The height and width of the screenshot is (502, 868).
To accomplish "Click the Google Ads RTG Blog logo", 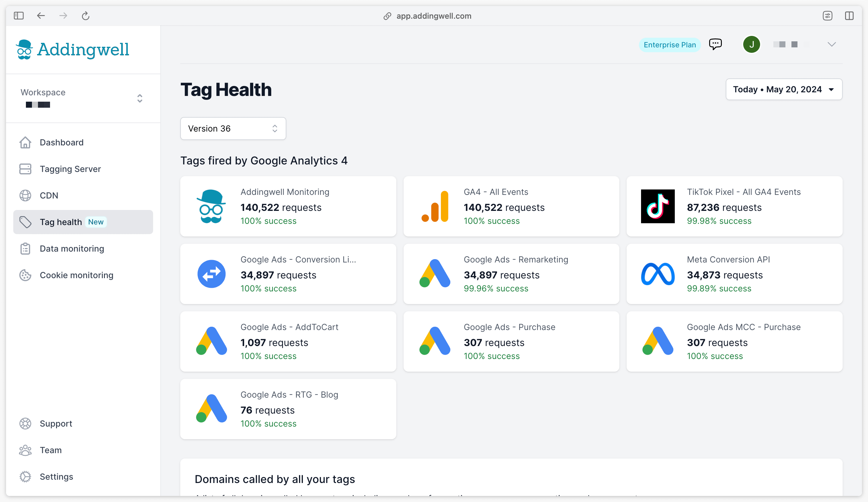I will click(x=212, y=408).
